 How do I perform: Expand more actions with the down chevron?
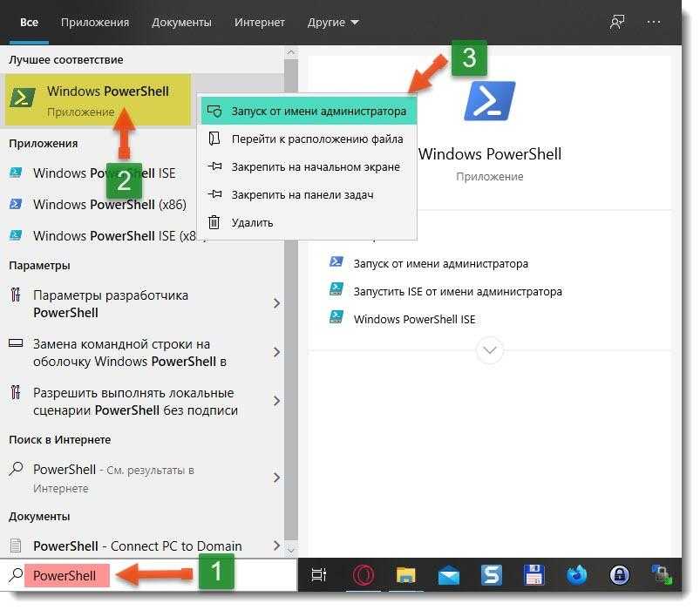490,350
